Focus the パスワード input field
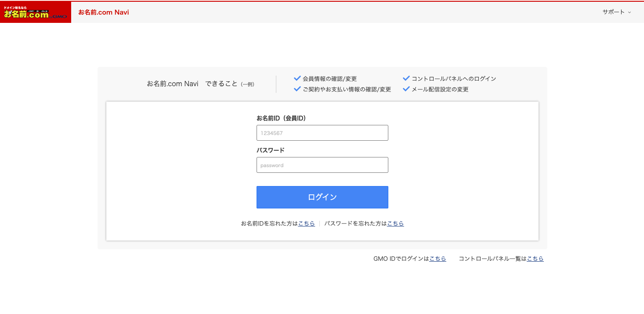644x314 pixels. [x=322, y=165]
